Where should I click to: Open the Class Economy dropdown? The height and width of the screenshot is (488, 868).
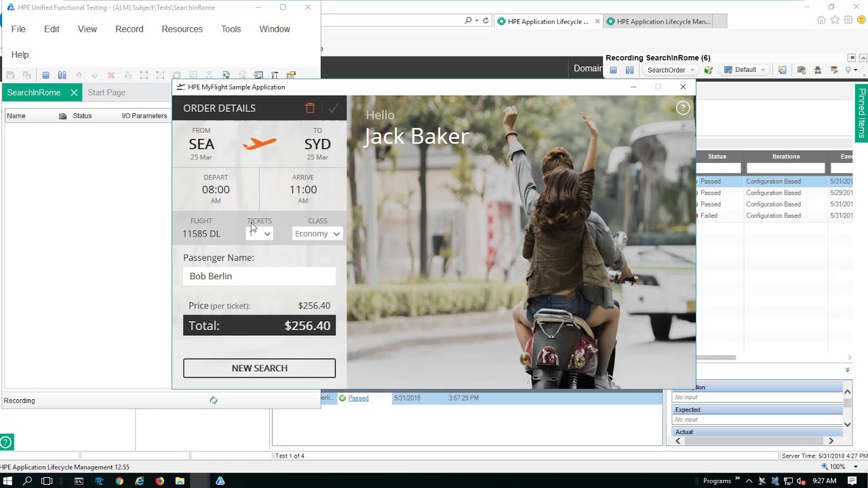pos(317,234)
